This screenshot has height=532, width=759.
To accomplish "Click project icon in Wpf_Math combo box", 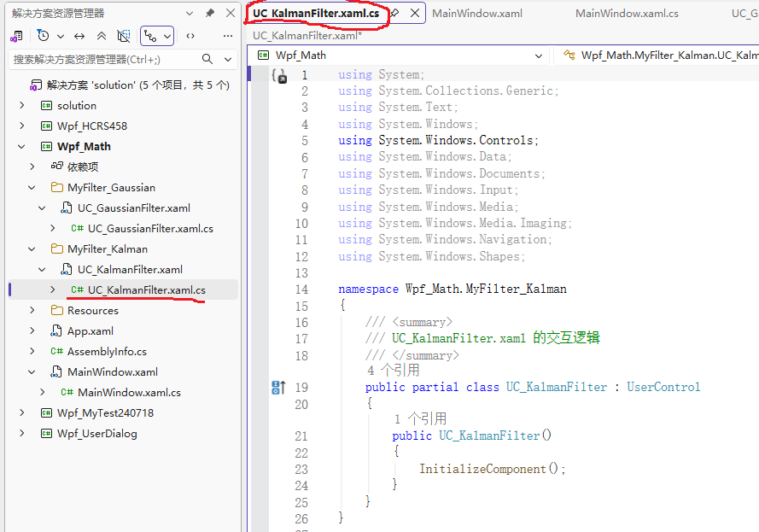I will click(x=263, y=56).
